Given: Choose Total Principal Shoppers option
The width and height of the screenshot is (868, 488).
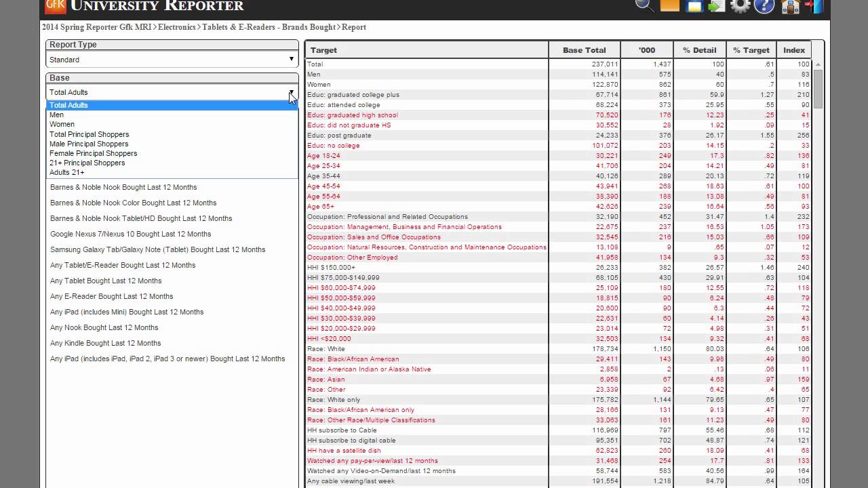Looking at the screenshot, I should pos(172,134).
